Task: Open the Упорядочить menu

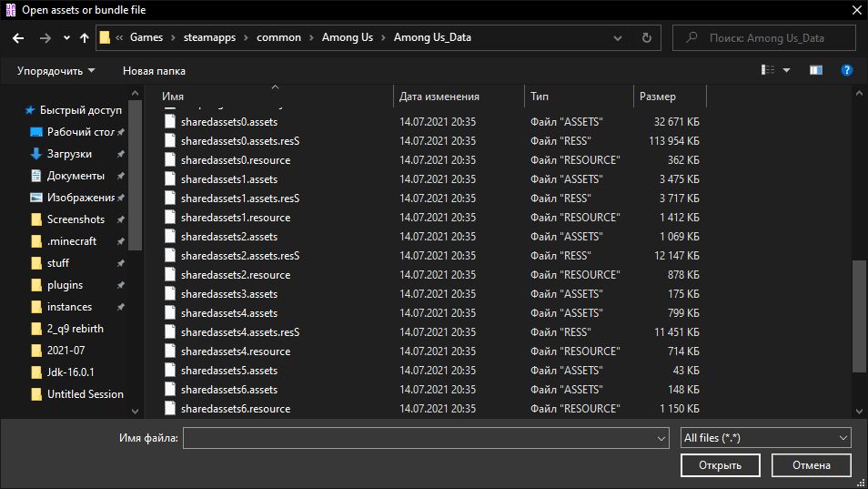Action: [56, 70]
